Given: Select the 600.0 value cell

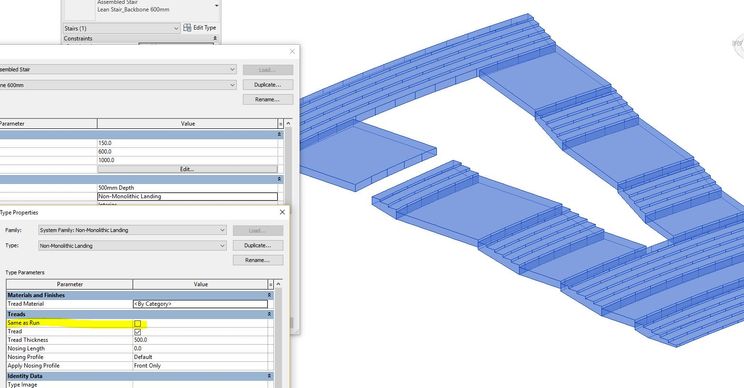Looking at the screenshot, I should coord(187,151).
